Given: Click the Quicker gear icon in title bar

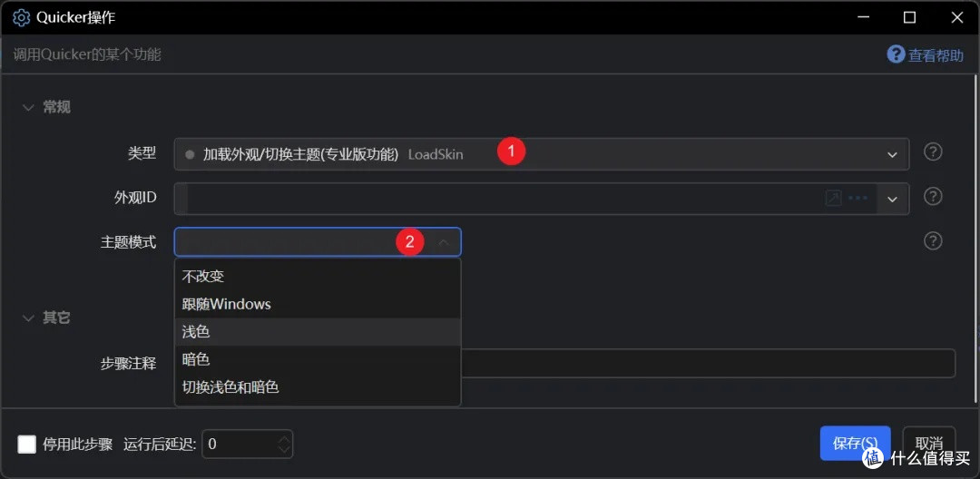Looking at the screenshot, I should pos(21,17).
